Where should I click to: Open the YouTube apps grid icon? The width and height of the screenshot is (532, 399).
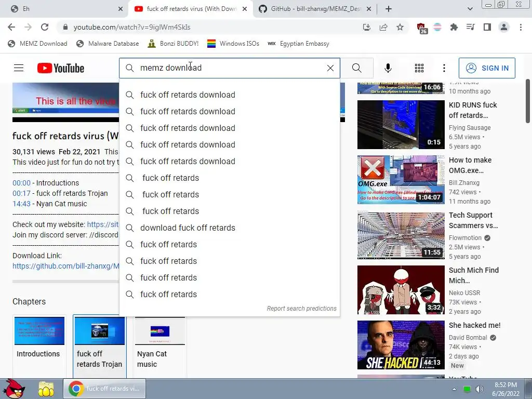pyautogui.click(x=419, y=68)
